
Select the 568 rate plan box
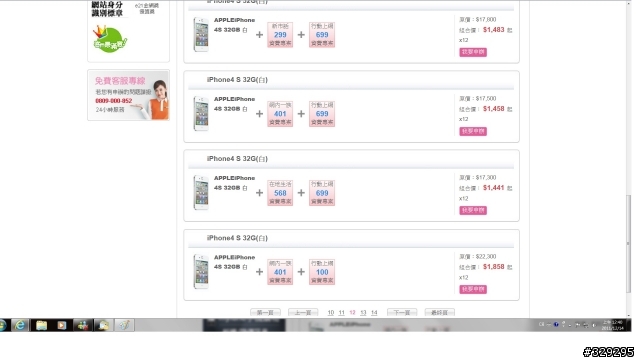click(280, 193)
